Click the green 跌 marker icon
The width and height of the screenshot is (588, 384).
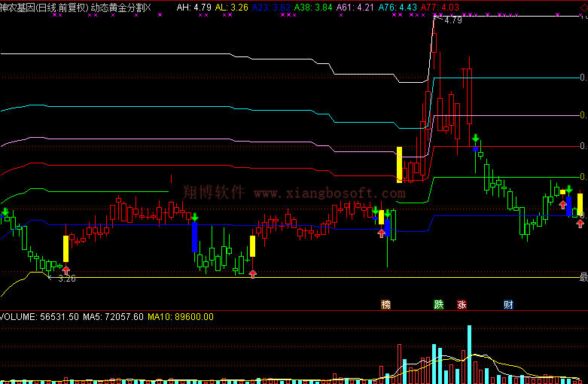coord(439,304)
